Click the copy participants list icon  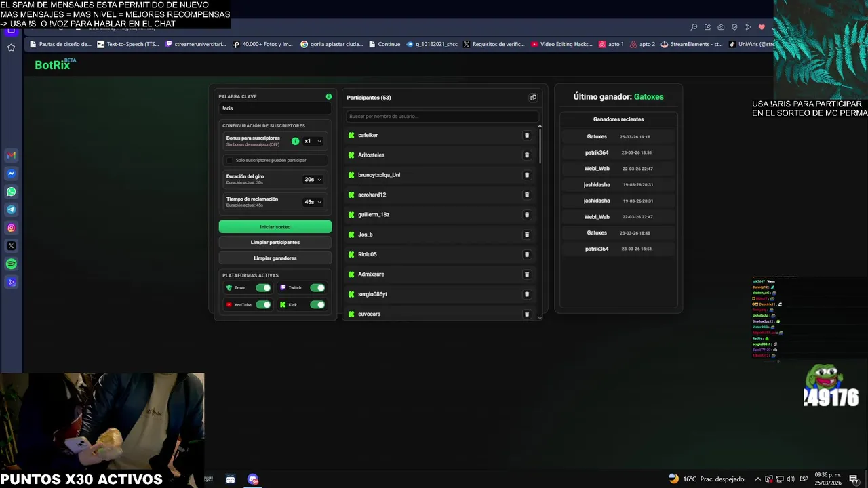click(x=533, y=98)
